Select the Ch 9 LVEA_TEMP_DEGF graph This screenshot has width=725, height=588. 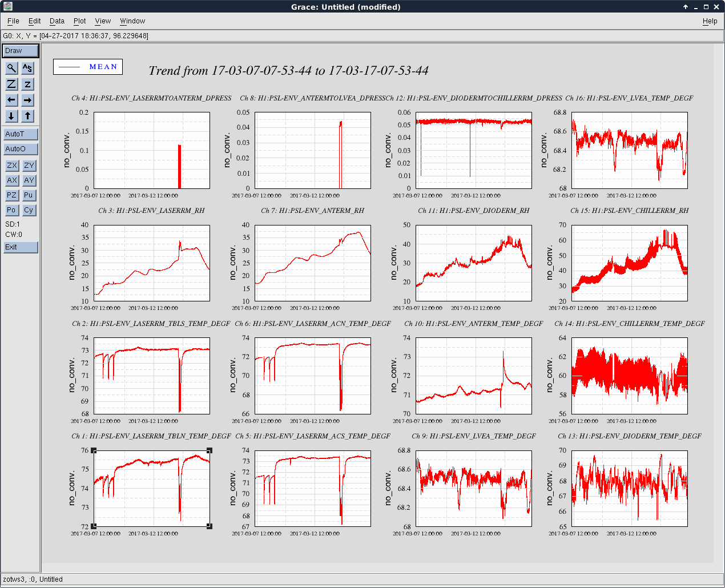point(474,488)
